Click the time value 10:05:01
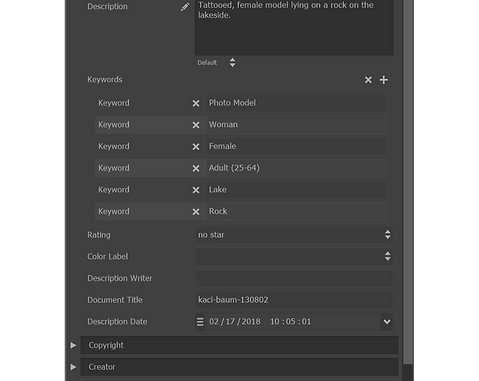The height and width of the screenshot is (381, 479). [x=290, y=322]
